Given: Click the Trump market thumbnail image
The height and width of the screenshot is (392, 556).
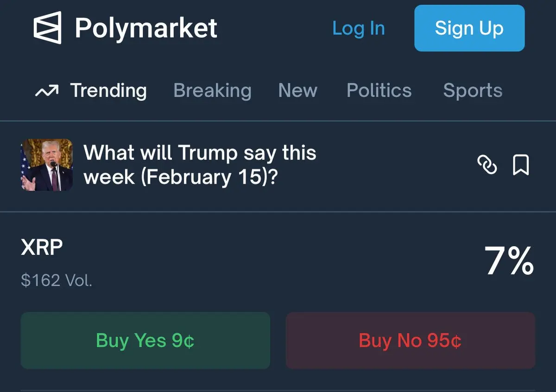Looking at the screenshot, I should 47,165.
